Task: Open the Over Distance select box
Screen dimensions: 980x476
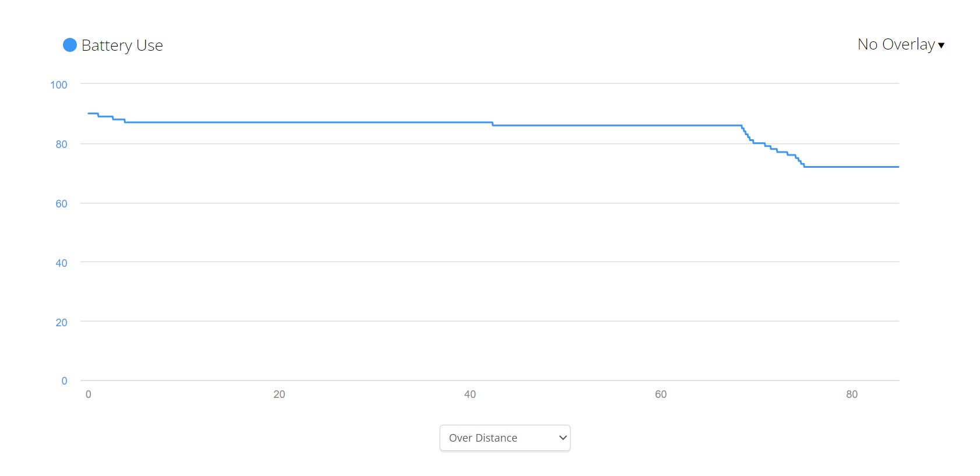Action: pos(505,438)
